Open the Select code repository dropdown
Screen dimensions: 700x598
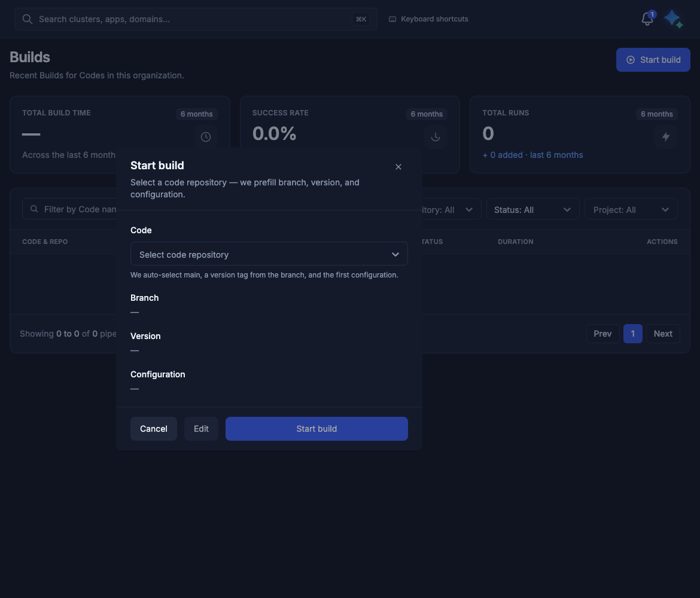pos(269,254)
